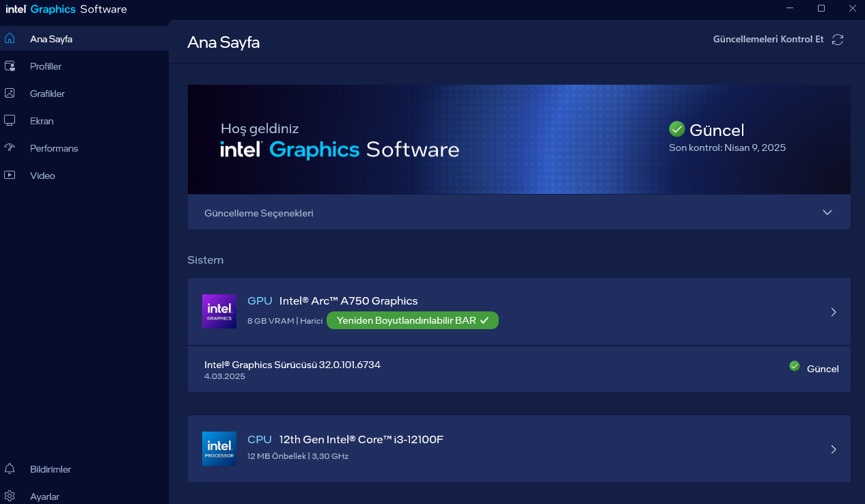
Task: Open the Profiller section
Action: tap(84, 66)
